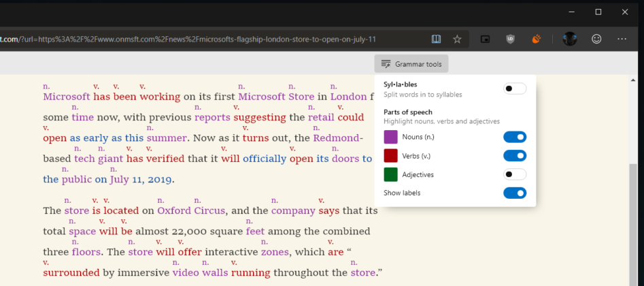This screenshot has height=286, width=644.
Task: Click the "Parts of speech" heading
Action: pos(408,112)
